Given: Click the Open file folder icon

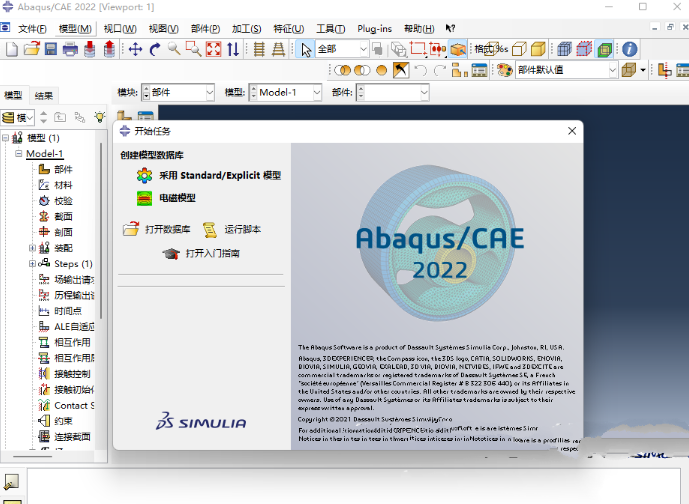Looking at the screenshot, I should pos(31,49).
